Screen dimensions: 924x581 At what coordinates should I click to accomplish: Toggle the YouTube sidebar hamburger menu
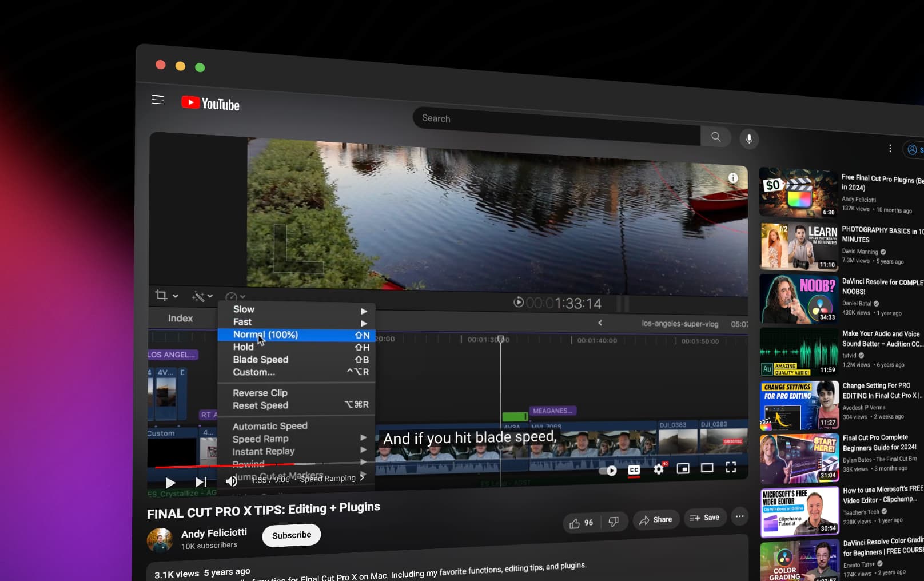(157, 100)
